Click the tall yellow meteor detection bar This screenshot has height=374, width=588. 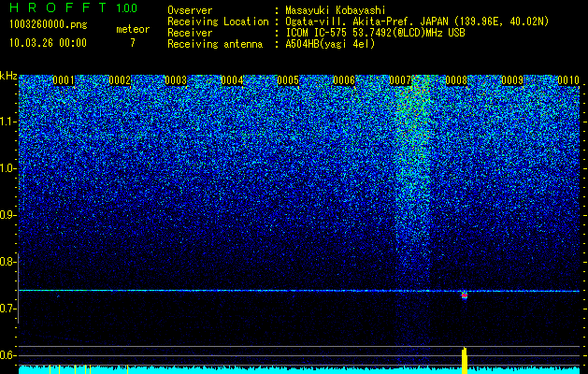click(465, 361)
